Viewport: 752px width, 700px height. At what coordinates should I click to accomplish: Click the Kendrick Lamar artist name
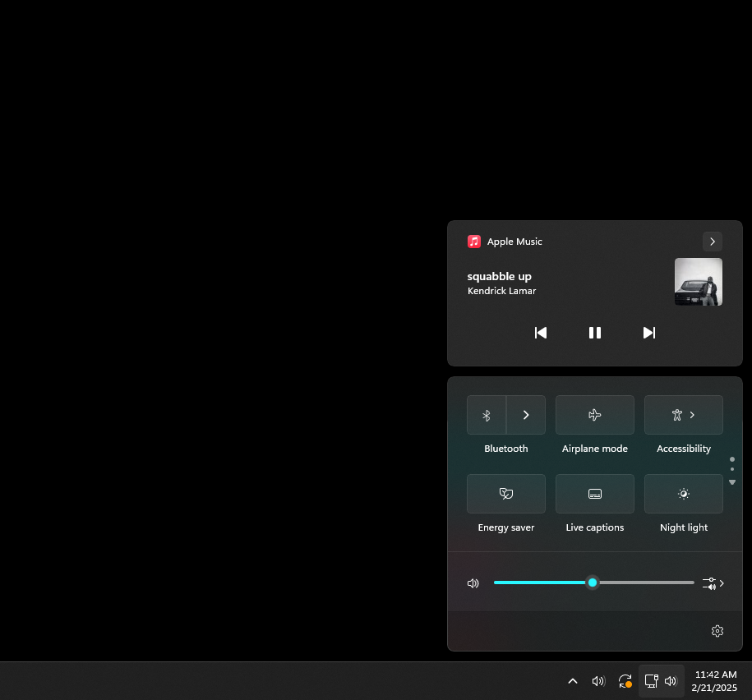click(501, 291)
